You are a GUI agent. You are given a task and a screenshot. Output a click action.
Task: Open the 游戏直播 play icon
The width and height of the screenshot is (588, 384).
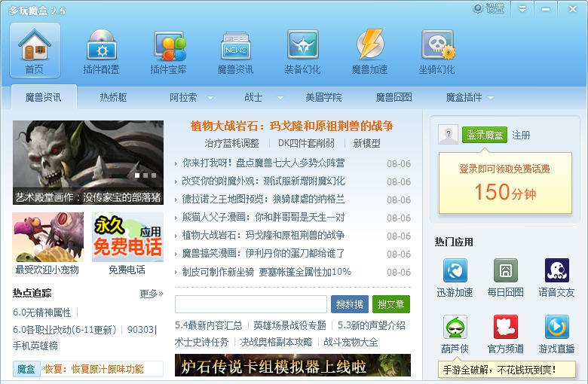(x=557, y=327)
